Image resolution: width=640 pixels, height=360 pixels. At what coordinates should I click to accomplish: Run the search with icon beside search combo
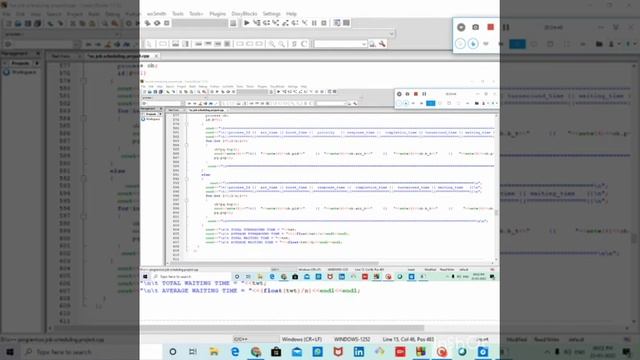point(372,44)
